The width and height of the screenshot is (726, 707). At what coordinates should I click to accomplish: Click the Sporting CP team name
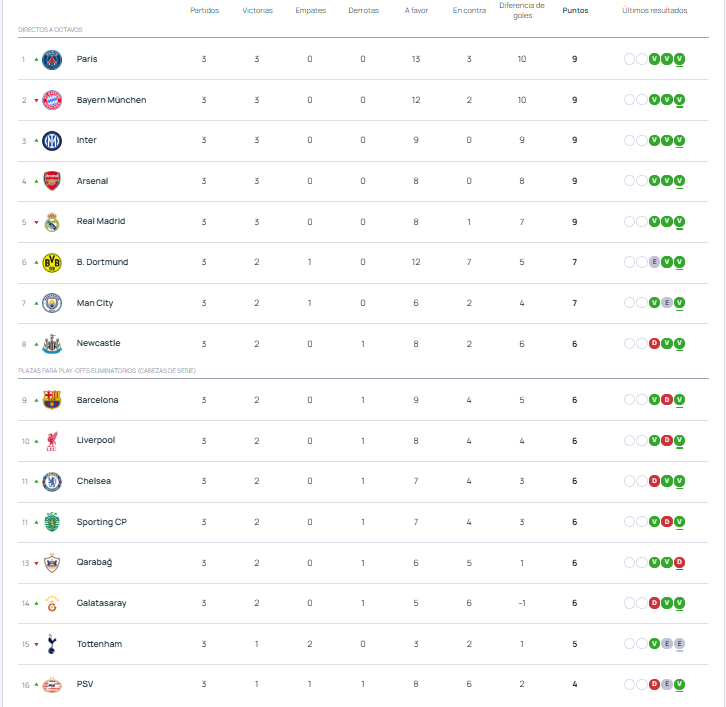102,522
